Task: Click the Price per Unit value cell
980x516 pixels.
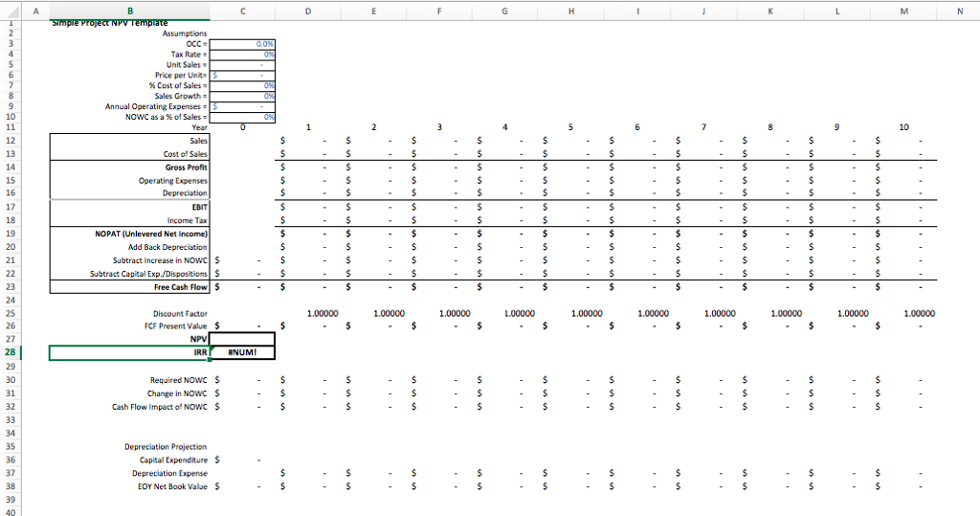Action: (242, 75)
